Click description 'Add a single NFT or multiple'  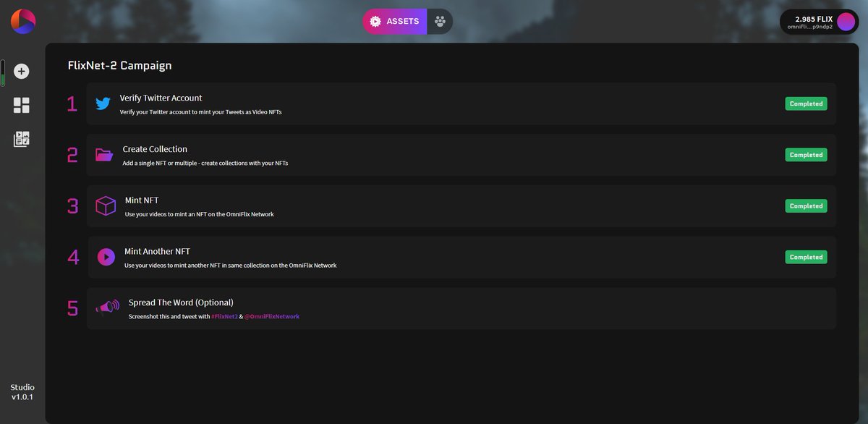pos(205,164)
